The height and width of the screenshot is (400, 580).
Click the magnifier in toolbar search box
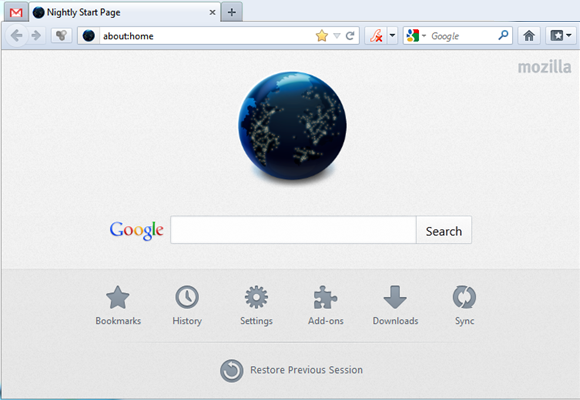503,36
